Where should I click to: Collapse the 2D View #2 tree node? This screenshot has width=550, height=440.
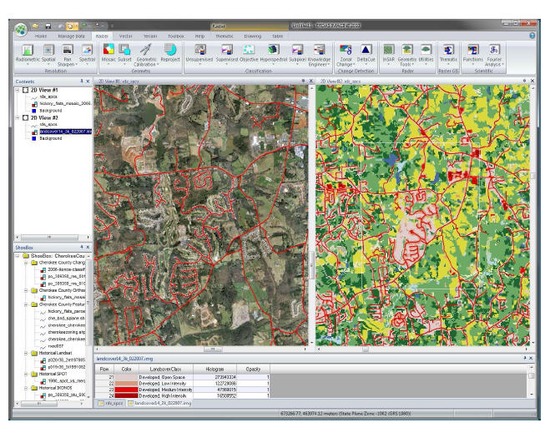coord(17,118)
